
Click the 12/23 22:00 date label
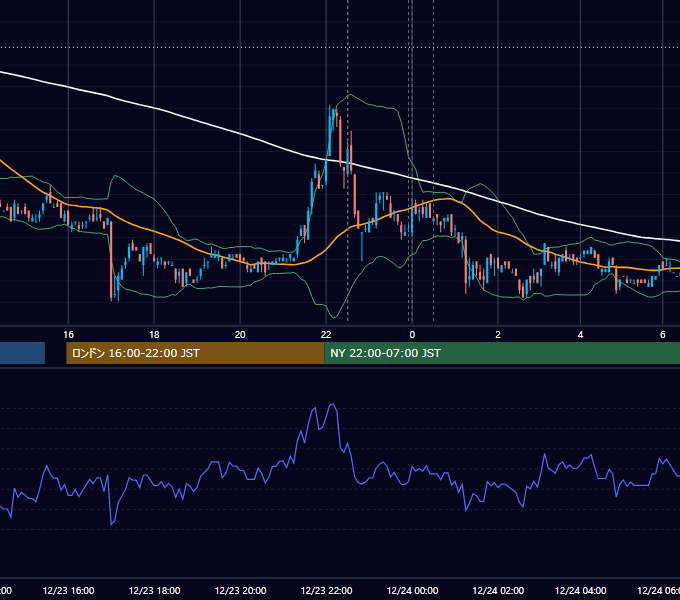[x=326, y=590]
